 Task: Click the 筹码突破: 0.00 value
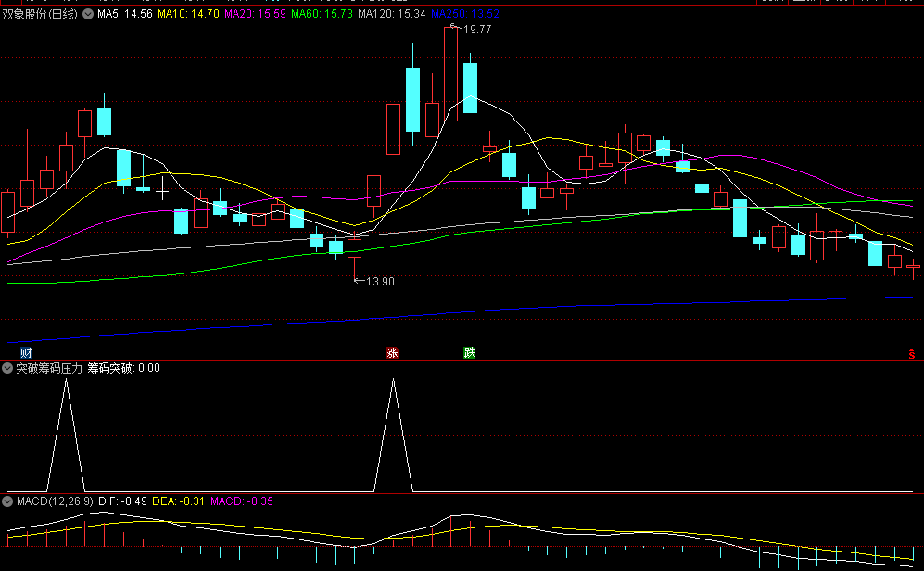click(124, 368)
